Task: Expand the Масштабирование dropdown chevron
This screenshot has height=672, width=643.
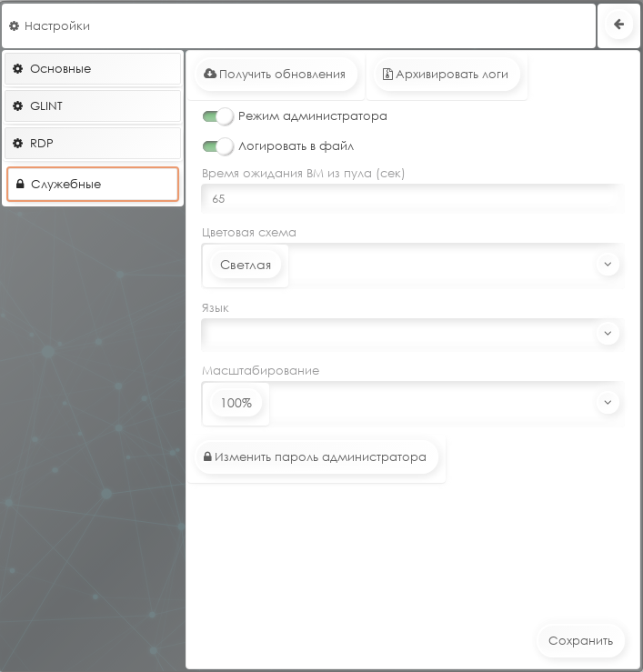Action: 608,402
